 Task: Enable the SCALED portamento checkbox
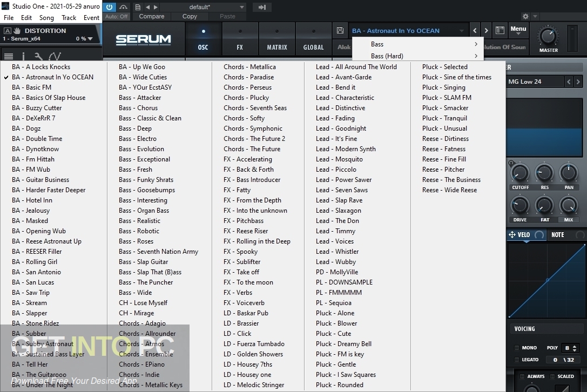(x=552, y=376)
